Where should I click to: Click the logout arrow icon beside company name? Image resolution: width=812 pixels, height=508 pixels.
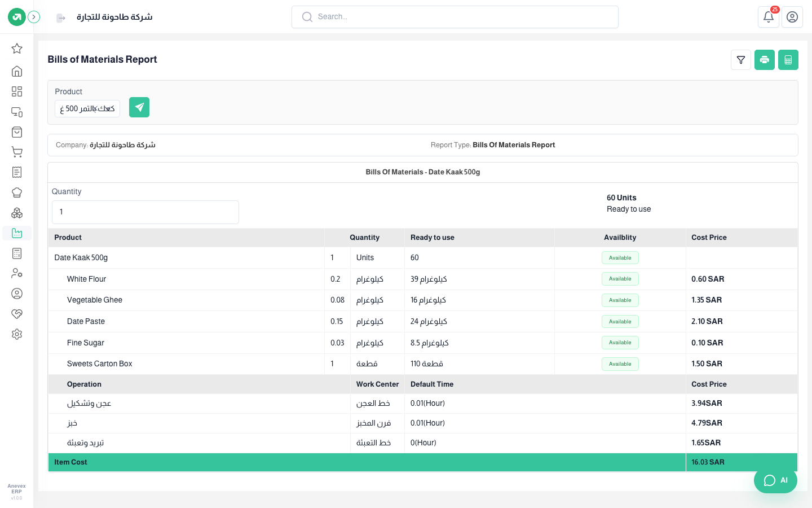click(x=61, y=18)
